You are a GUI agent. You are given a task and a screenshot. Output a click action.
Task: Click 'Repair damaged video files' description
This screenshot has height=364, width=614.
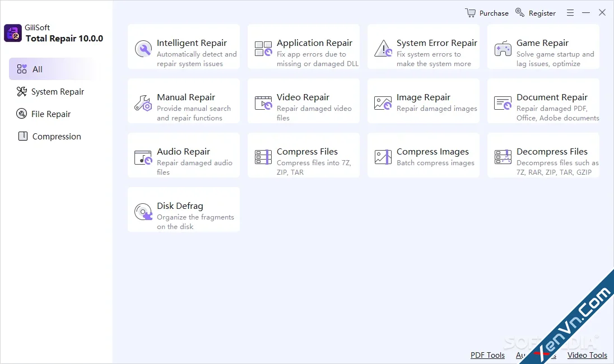[314, 113]
